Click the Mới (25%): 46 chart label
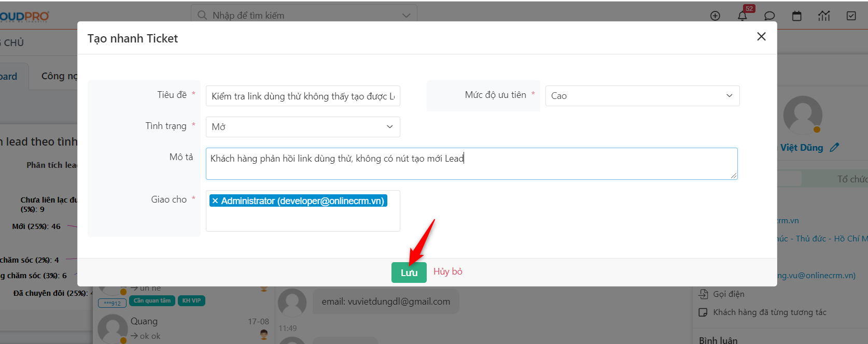 pos(36,226)
